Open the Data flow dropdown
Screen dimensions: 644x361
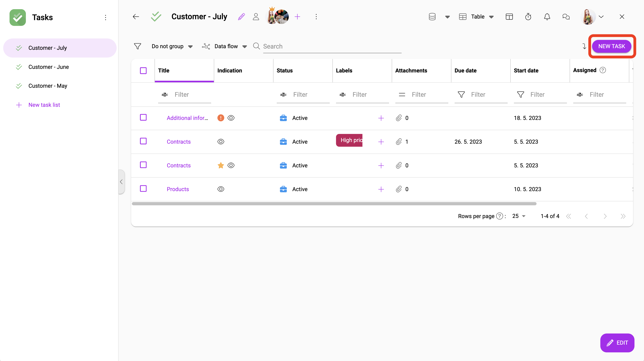[224, 46]
